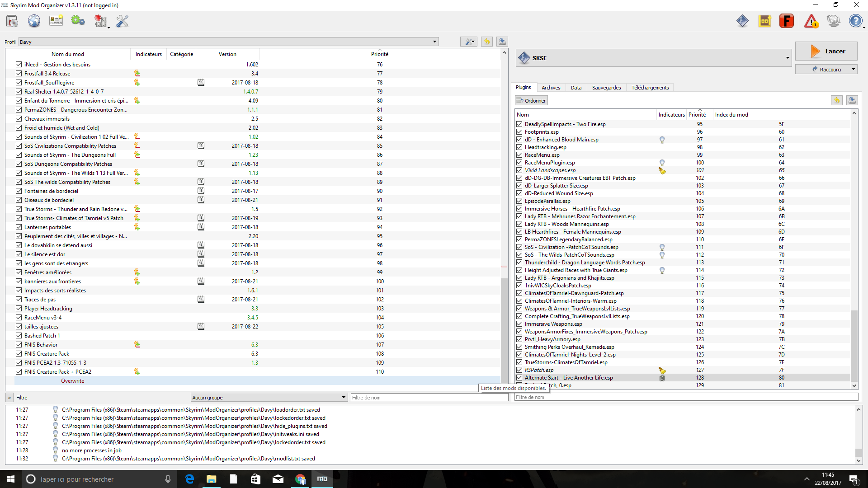Image resolution: width=868 pixels, height=488 pixels.
Task: Uncheck the Real Shelter mod checkbox
Action: [19, 91]
